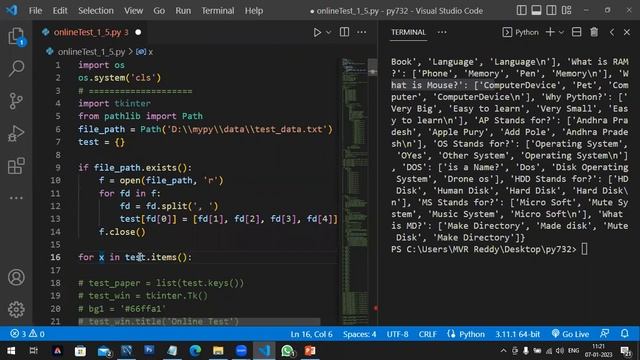Place cursor on line 16 for loop
Image resolution: width=640 pixels, height=360 pixels.
coord(135,257)
